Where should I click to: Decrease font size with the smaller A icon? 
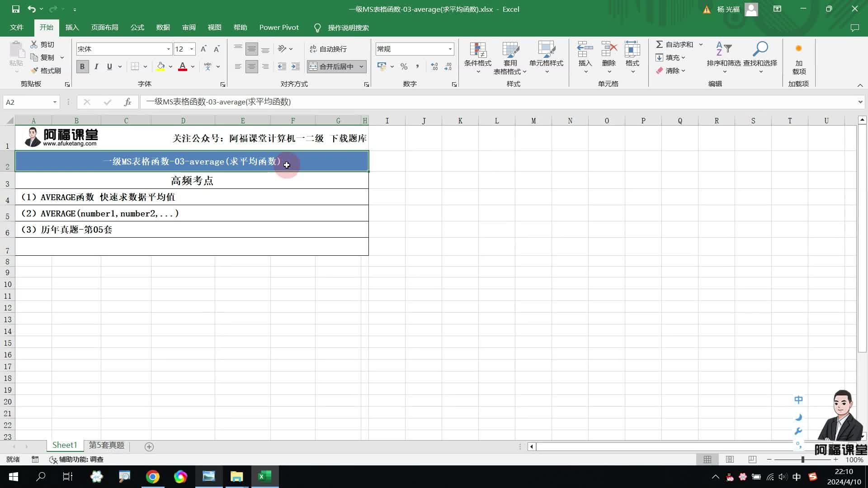[217, 49]
